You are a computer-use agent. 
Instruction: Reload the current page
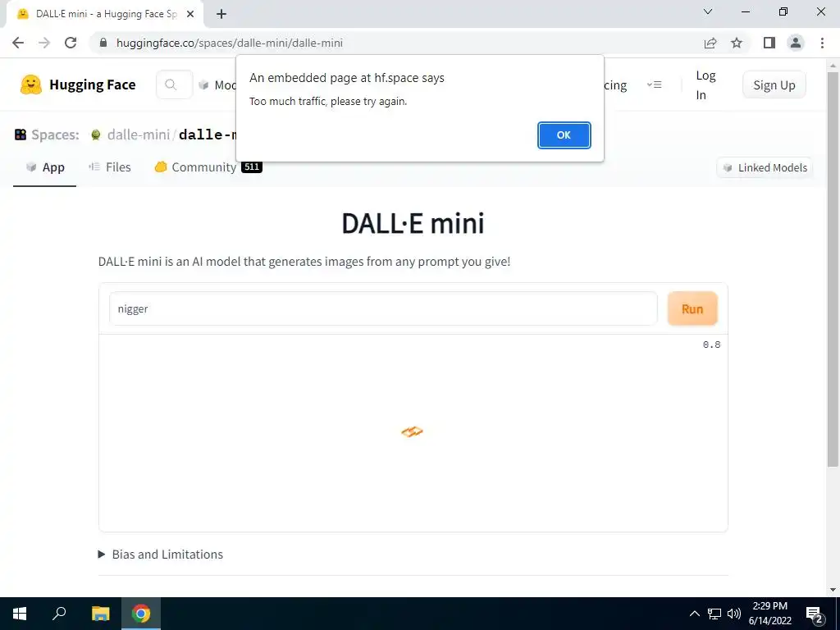click(71, 43)
